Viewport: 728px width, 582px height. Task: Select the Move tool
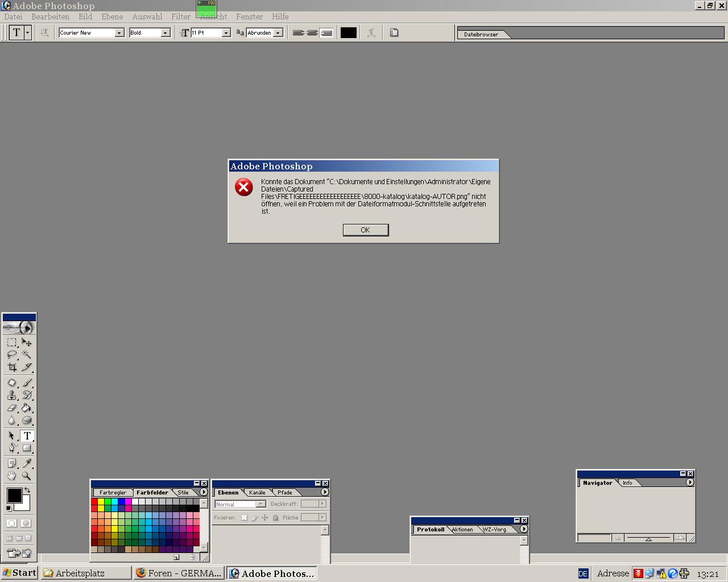coord(26,343)
